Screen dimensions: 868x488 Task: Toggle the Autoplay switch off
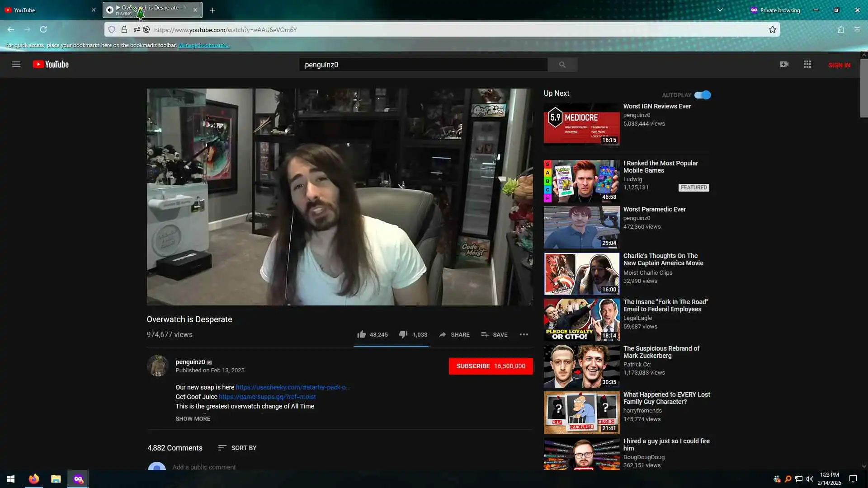(703, 95)
